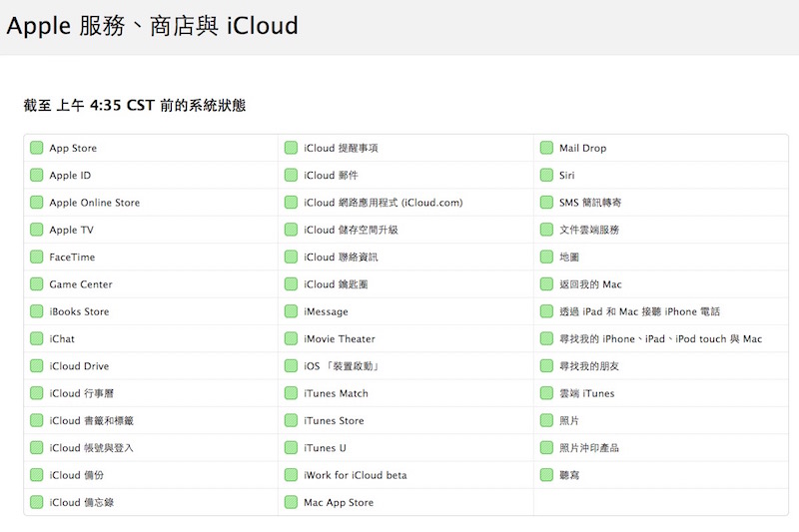This screenshot has width=799, height=532.
Task: Click the 雲端 iTunes service name
Action: [x=586, y=393]
